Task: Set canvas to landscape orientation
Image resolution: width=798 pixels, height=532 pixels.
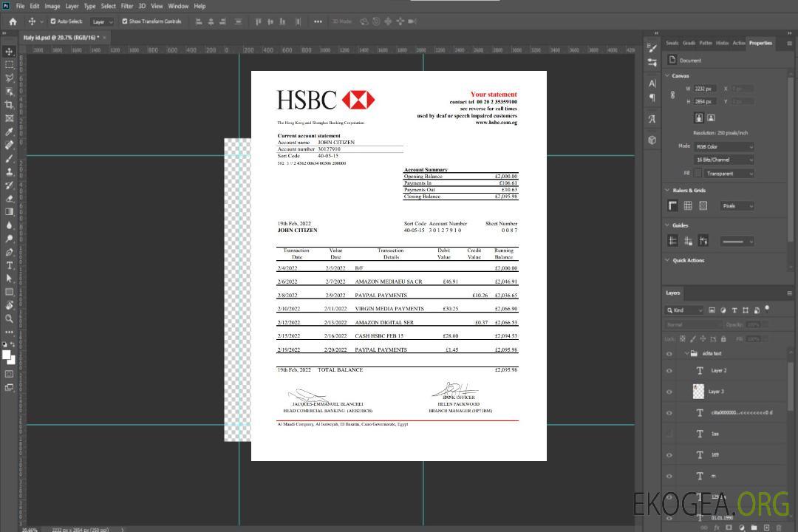Action: [x=711, y=118]
